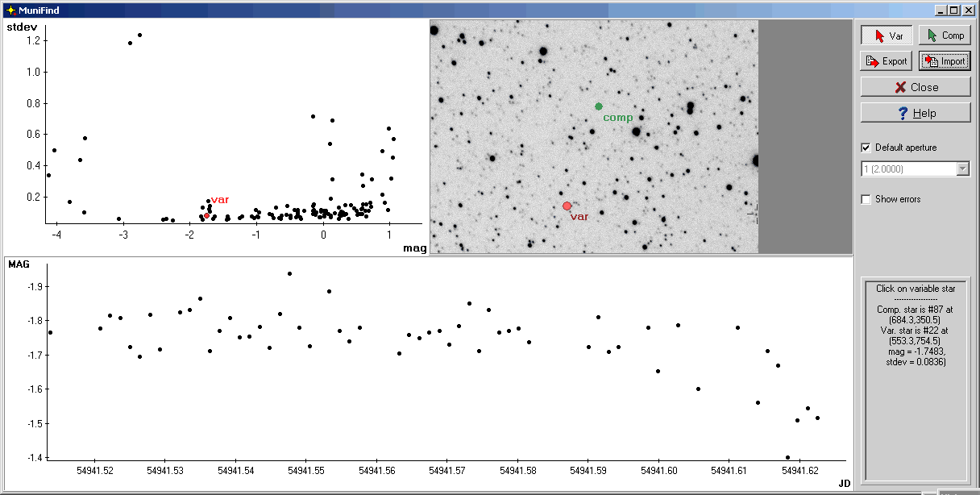The height and width of the screenshot is (495, 980).
Task: Expand the aperture dropdown showing 1 (2.0000)
Action: coord(962,168)
